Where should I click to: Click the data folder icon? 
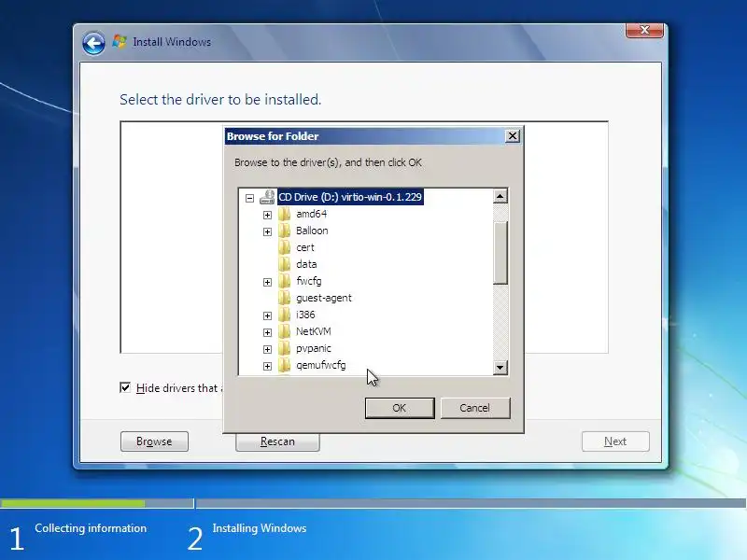[285, 264]
